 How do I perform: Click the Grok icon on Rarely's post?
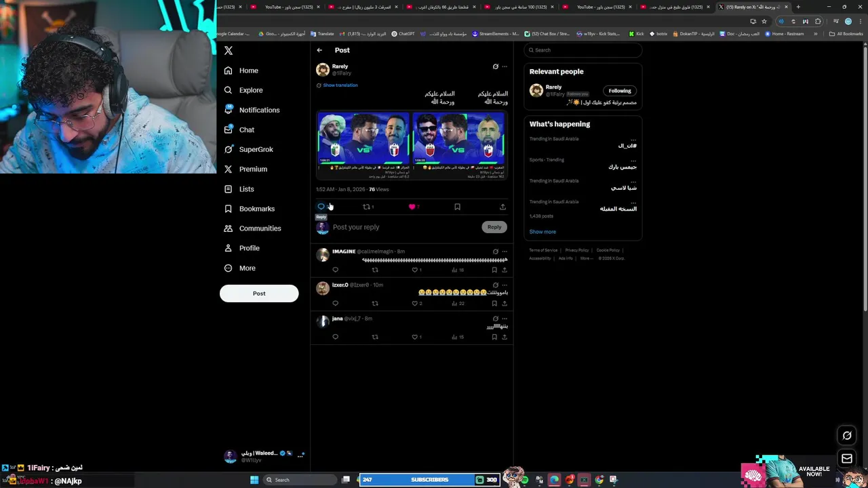tap(495, 66)
